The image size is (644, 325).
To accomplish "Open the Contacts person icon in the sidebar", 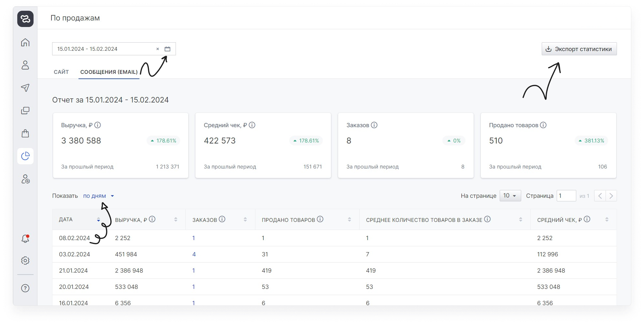I will [25, 65].
